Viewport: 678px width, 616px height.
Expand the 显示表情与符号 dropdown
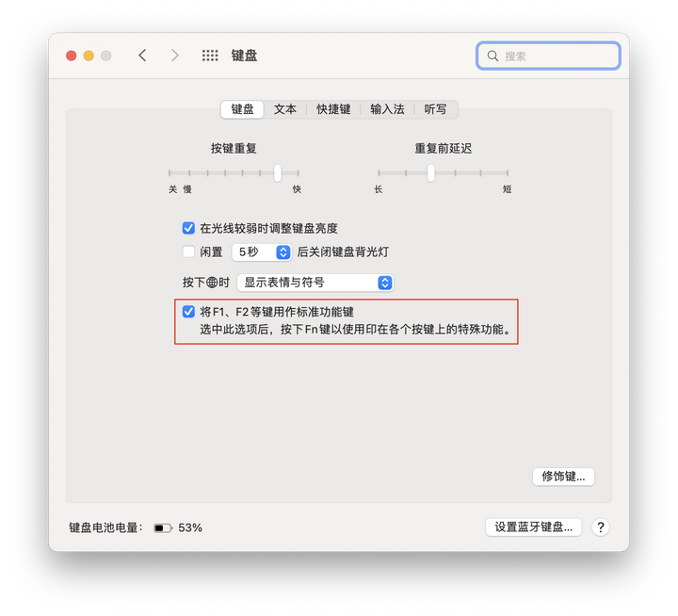pos(315,283)
